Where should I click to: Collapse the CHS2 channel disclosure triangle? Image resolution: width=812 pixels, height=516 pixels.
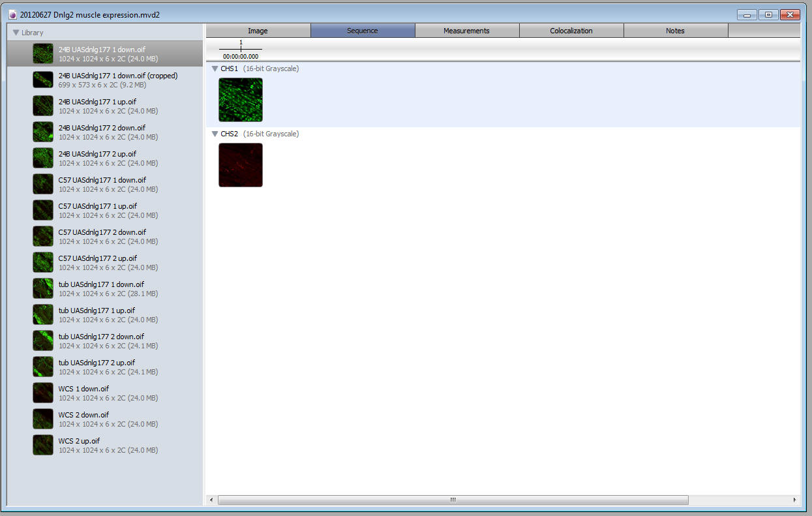coord(215,134)
